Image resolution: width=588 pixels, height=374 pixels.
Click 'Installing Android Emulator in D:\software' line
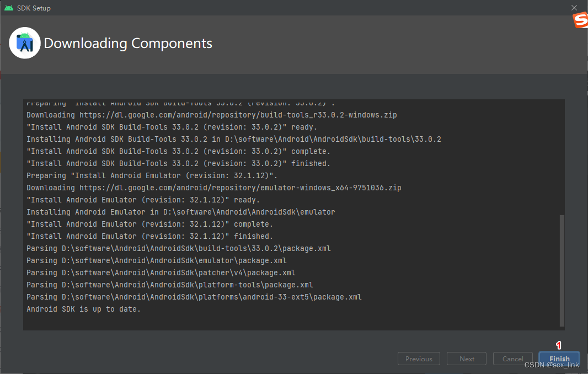(x=181, y=212)
